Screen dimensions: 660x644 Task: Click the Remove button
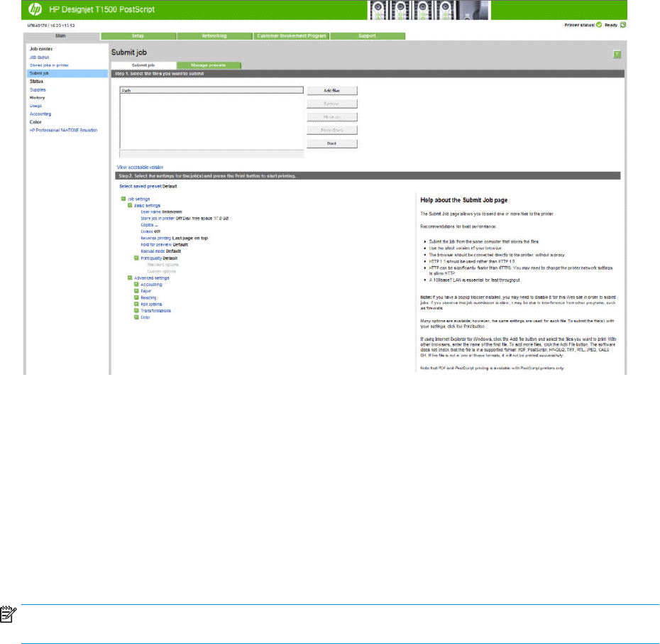[332, 104]
